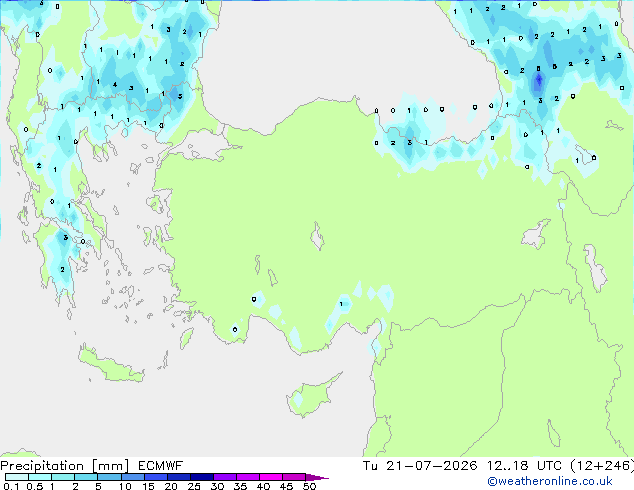Viewport: 634px width, 490px height.
Task: Click the 'Precipitation [mm]' title text
Action: pos(65,466)
